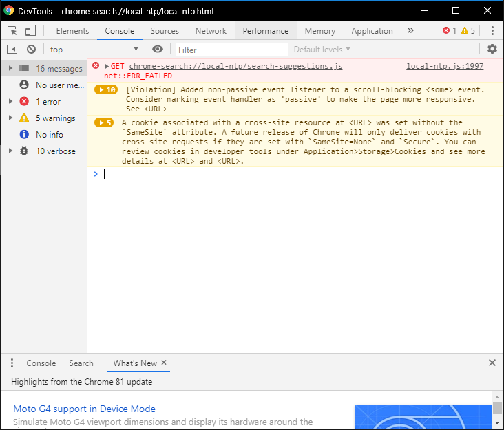
Task: Maximize the DevTools window
Action: coord(456,10)
